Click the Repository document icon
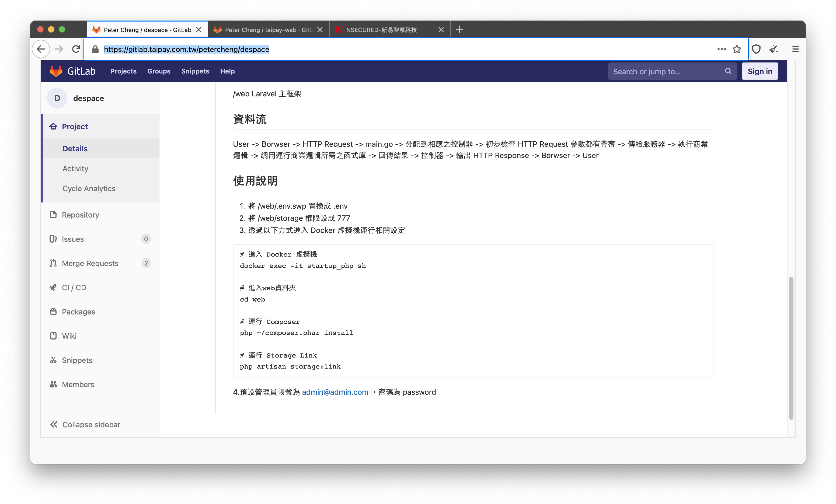This screenshot has height=504, width=836. 53,215
